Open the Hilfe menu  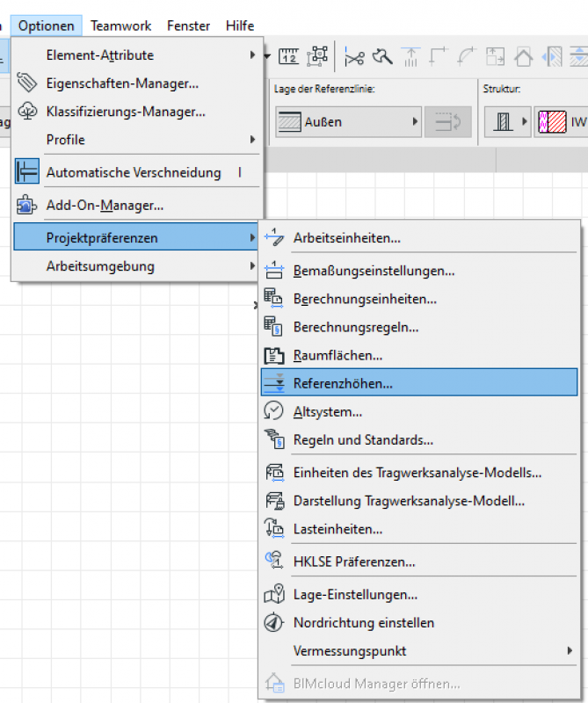(240, 26)
